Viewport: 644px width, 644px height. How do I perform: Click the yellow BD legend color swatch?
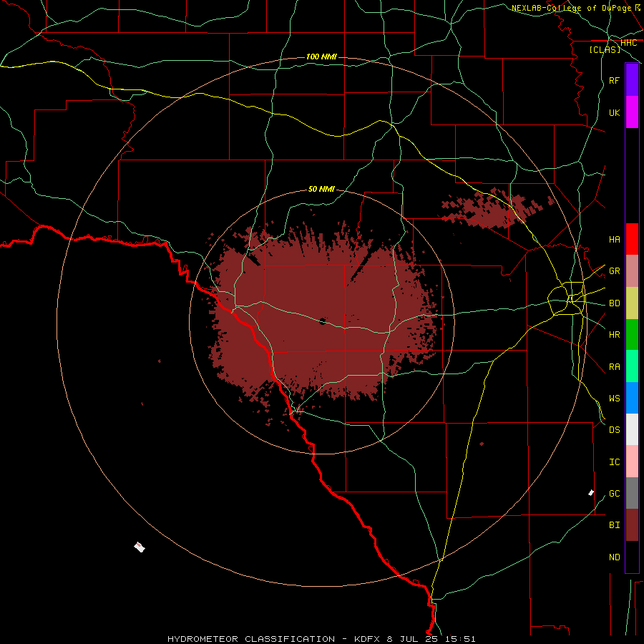click(632, 303)
